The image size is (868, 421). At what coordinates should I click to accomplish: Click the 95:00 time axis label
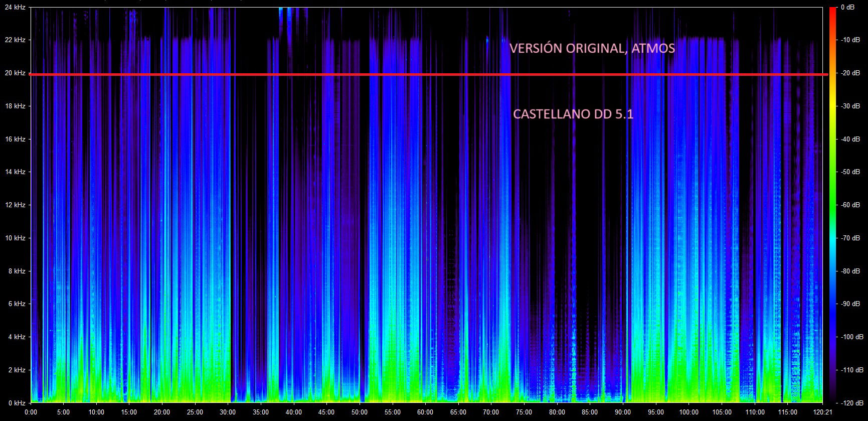point(656,412)
